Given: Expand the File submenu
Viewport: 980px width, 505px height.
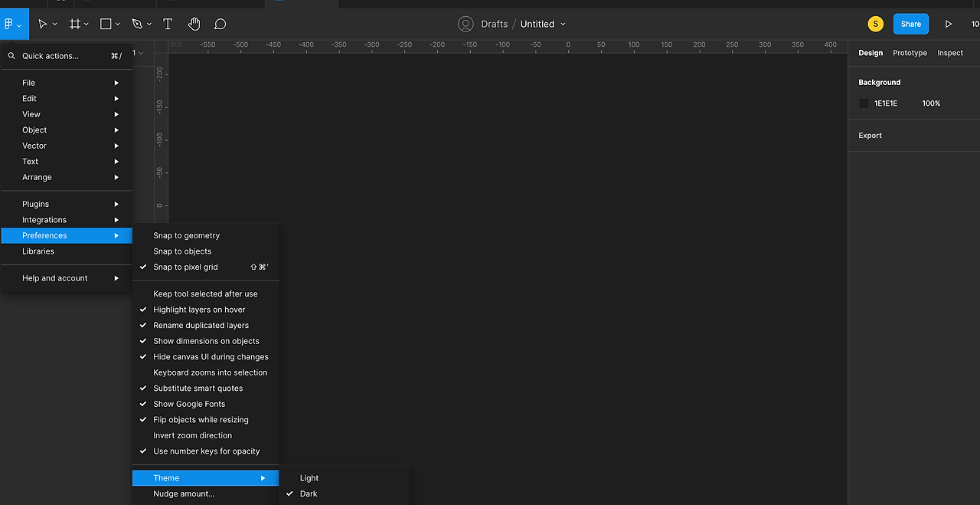Looking at the screenshot, I should 67,83.
